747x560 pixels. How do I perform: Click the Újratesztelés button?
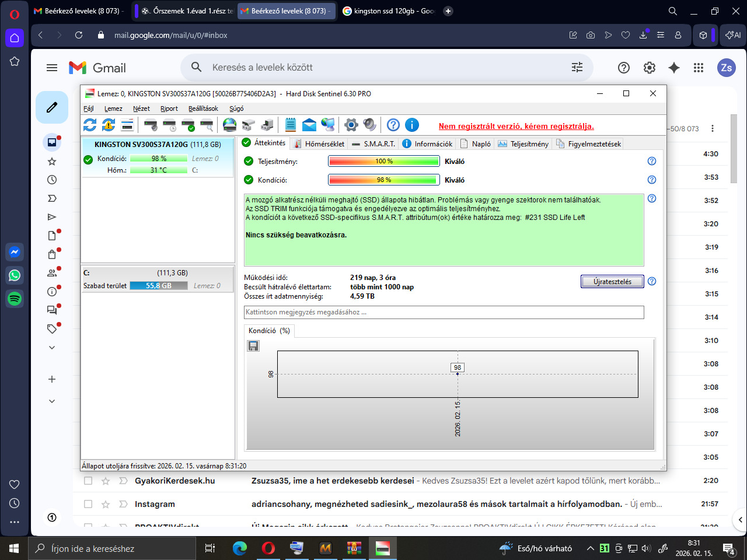click(x=612, y=282)
